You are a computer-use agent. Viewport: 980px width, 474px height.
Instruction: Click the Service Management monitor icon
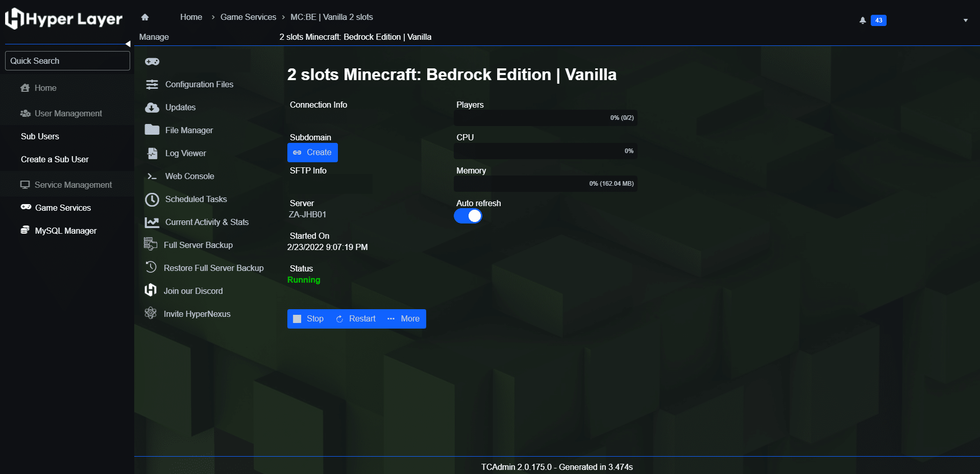click(25, 185)
